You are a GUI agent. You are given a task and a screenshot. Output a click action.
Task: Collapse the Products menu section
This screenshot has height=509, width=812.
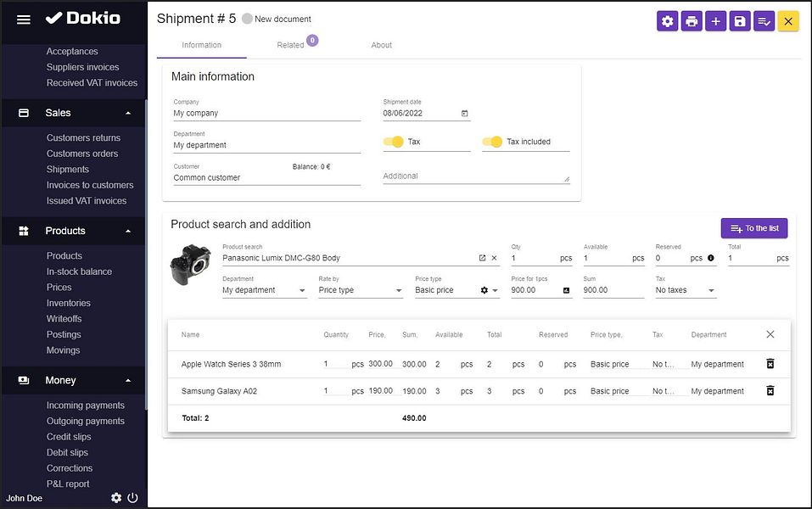[128, 232]
